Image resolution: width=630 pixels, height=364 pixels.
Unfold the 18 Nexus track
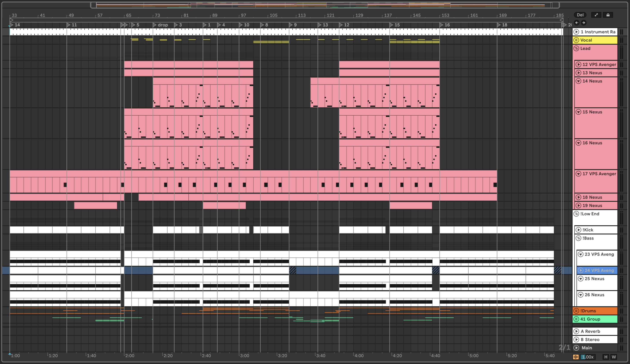pyautogui.click(x=578, y=197)
